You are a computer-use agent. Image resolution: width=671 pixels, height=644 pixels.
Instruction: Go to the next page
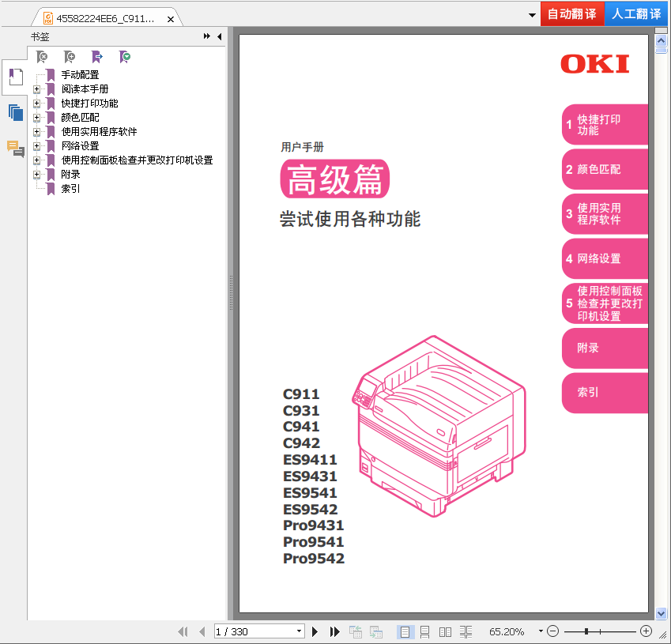[315, 631]
